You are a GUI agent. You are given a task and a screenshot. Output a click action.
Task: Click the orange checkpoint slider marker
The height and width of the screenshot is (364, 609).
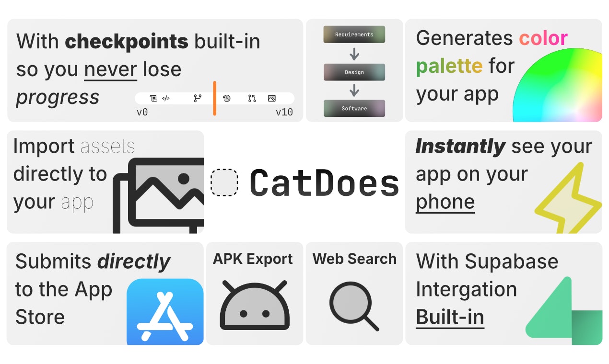(214, 98)
